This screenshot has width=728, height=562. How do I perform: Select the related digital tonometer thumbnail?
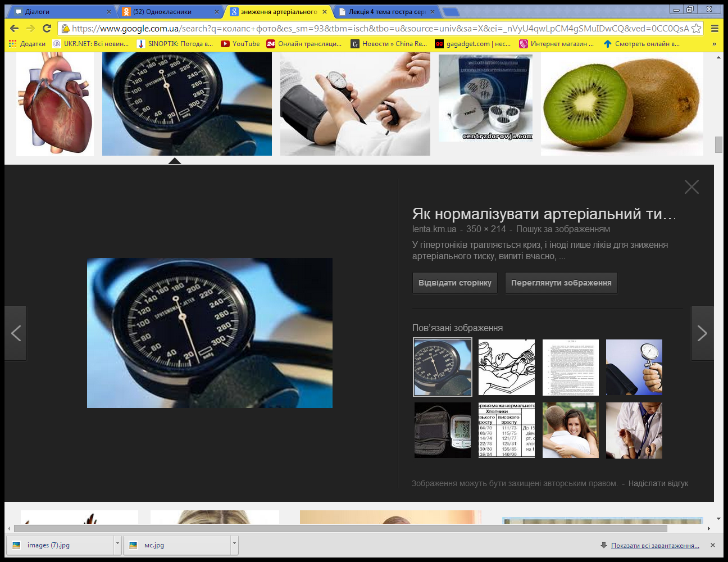pos(443,430)
